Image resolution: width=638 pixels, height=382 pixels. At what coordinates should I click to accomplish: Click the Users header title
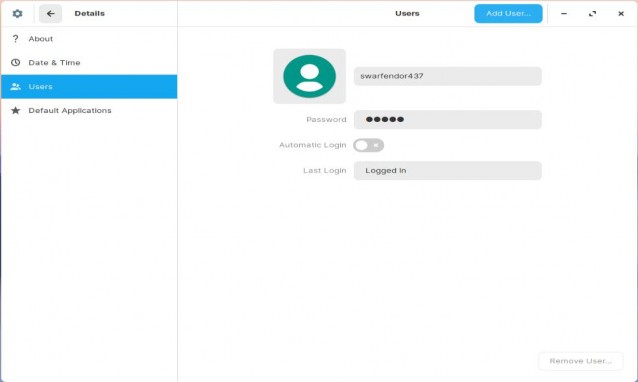pos(407,13)
